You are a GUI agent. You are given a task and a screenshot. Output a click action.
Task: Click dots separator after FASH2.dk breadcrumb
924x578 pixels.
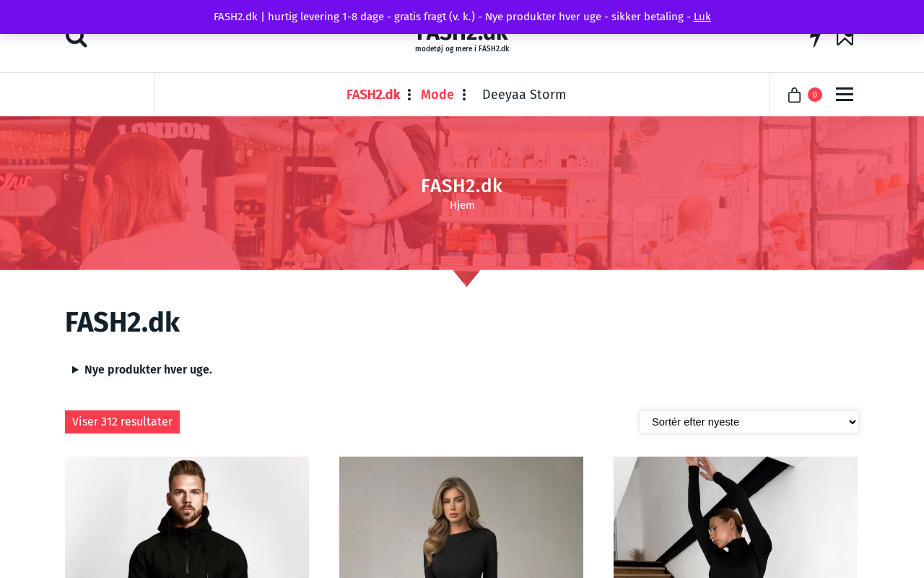409,95
